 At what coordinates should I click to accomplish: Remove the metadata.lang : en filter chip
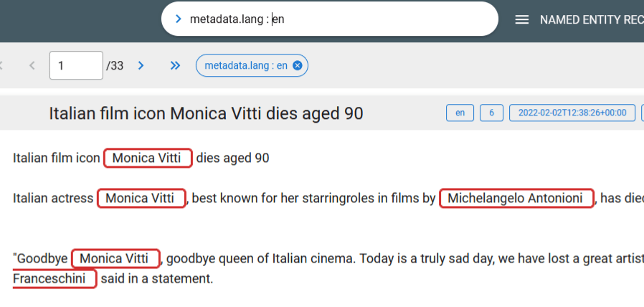298,66
